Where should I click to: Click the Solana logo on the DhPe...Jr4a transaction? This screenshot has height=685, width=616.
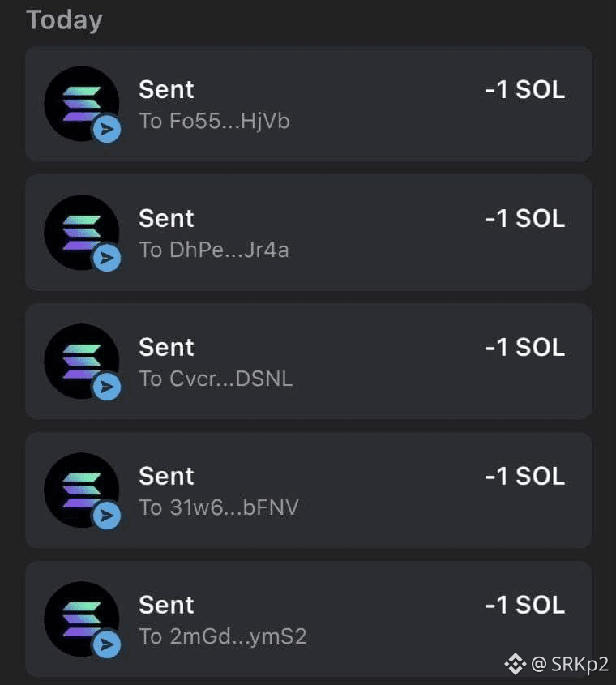coord(82,233)
